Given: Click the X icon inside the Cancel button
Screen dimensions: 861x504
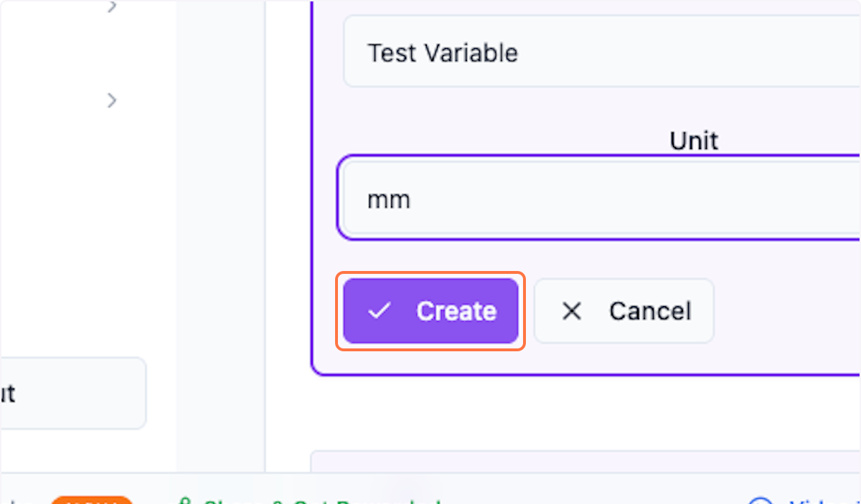Looking at the screenshot, I should point(571,310).
